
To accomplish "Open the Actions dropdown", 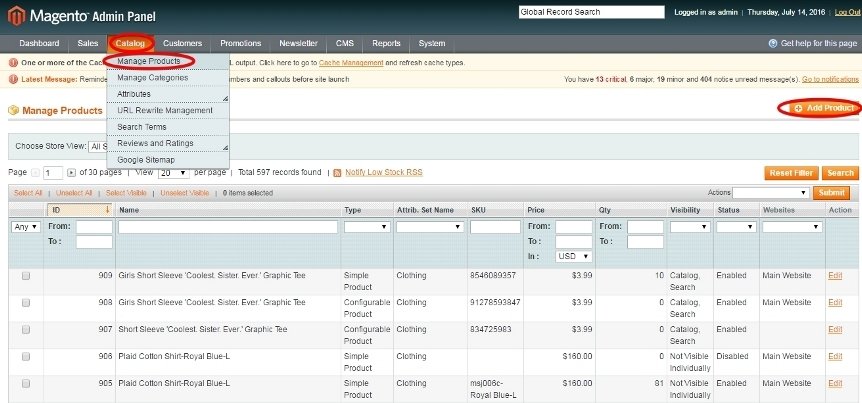I will [770, 193].
